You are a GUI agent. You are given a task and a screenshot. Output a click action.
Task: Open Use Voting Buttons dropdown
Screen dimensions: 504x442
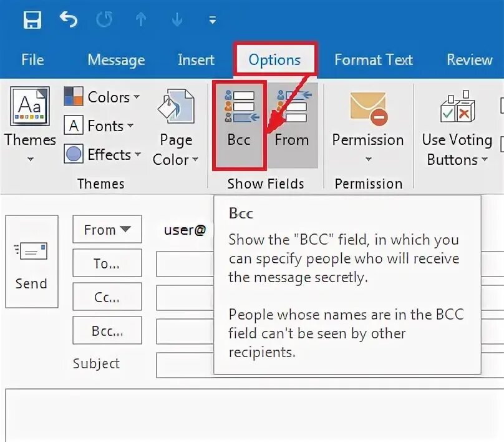pyautogui.click(x=457, y=128)
